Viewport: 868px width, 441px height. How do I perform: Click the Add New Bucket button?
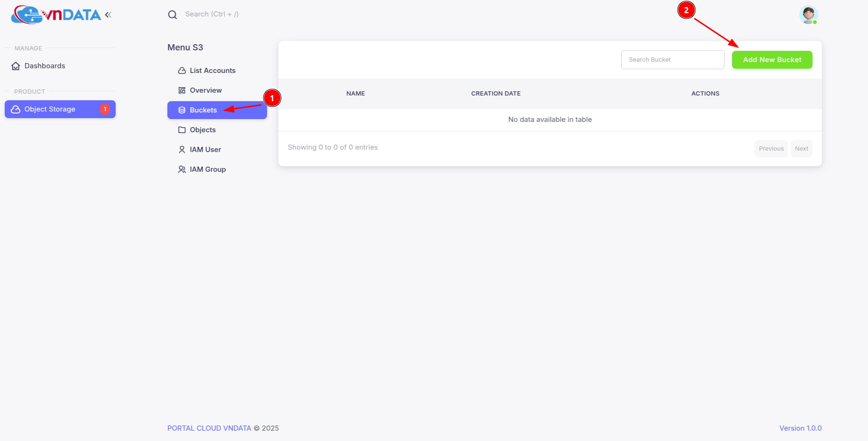pyautogui.click(x=772, y=60)
